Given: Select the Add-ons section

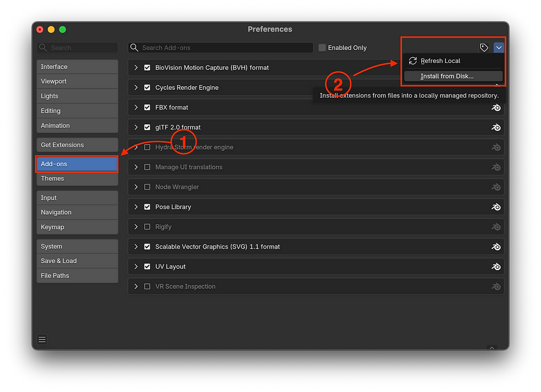Looking at the screenshot, I should point(77,165).
